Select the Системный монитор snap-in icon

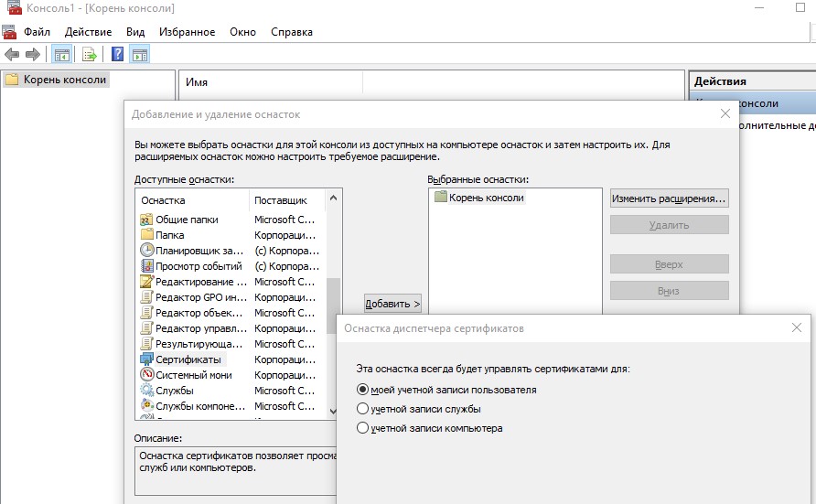[x=146, y=375]
